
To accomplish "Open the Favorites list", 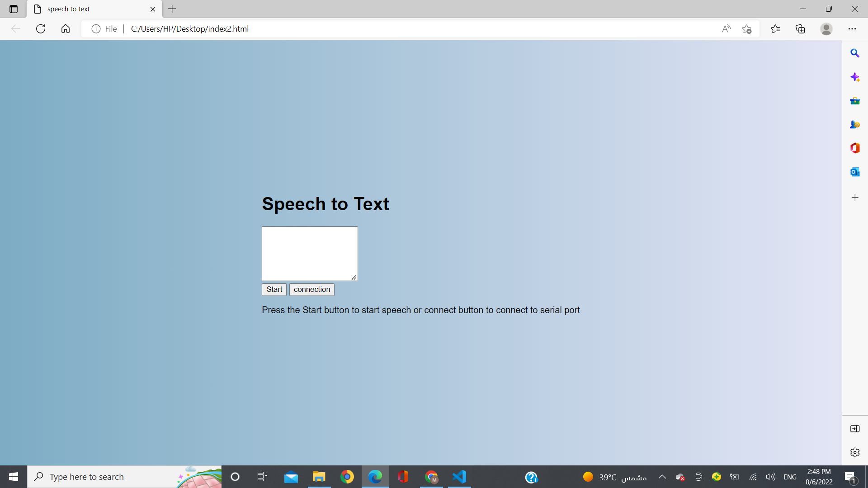I will tap(775, 29).
